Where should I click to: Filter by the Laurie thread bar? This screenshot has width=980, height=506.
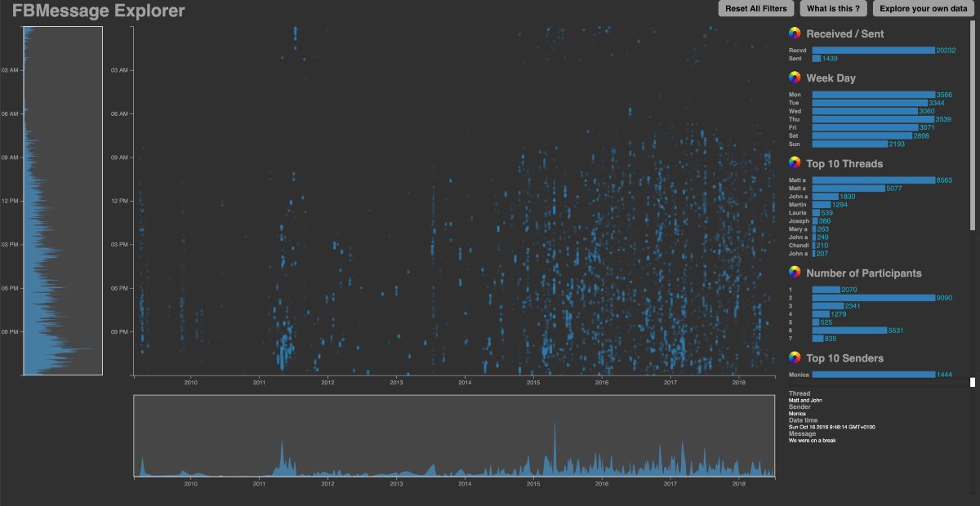coord(816,213)
